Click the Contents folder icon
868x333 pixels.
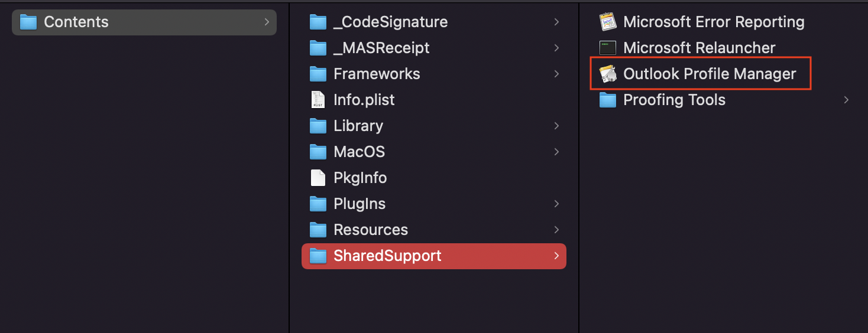tap(28, 22)
